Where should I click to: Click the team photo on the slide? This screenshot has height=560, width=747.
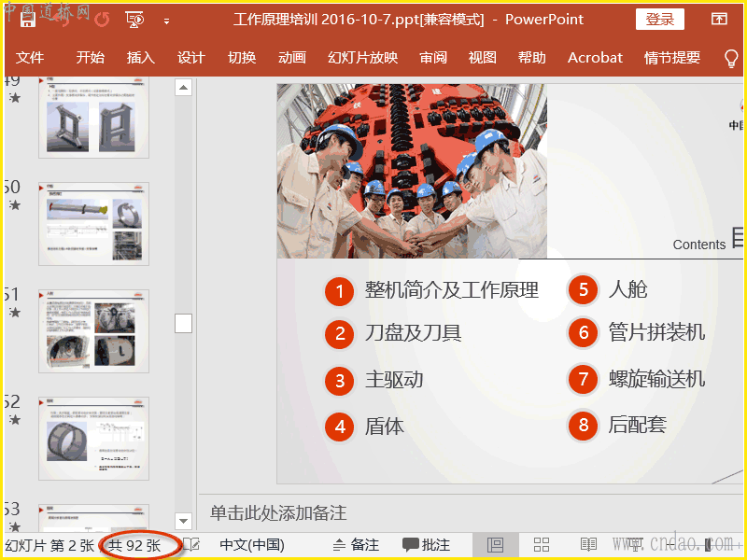coord(412,172)
